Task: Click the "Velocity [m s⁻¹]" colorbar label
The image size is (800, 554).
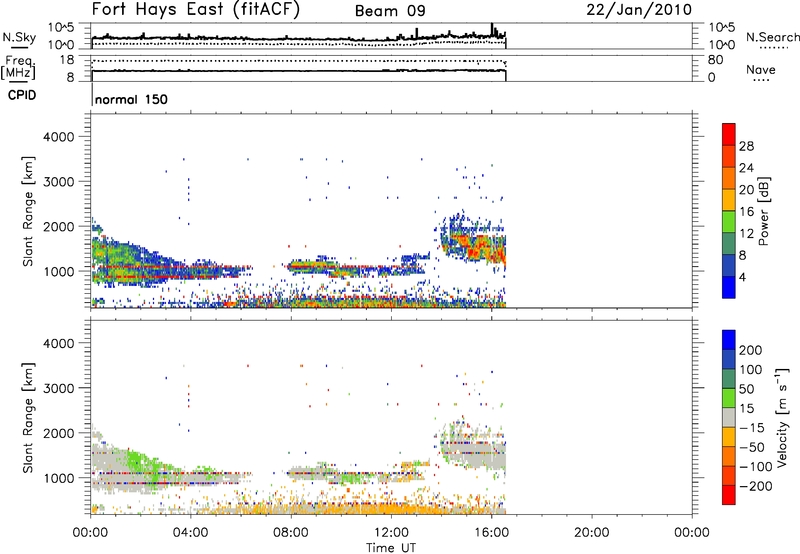Action: pyautogui.click(x=782, y=417)
